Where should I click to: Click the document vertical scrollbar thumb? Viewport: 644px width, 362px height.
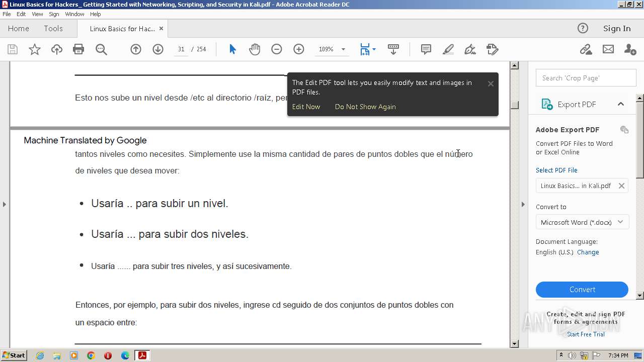(514, 105)
